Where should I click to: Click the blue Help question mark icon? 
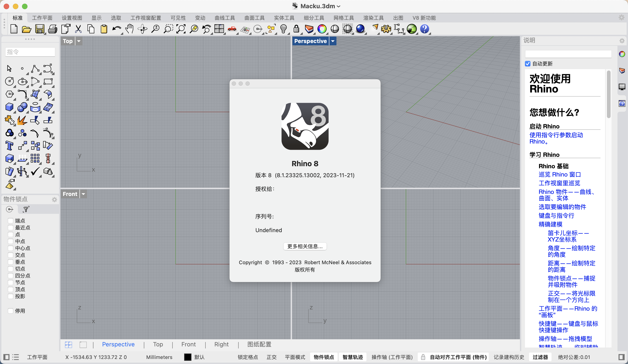point(424,29)
